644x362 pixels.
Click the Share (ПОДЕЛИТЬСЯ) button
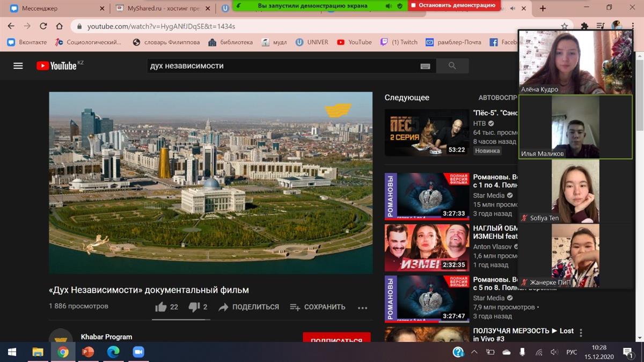tap(248, 307)
